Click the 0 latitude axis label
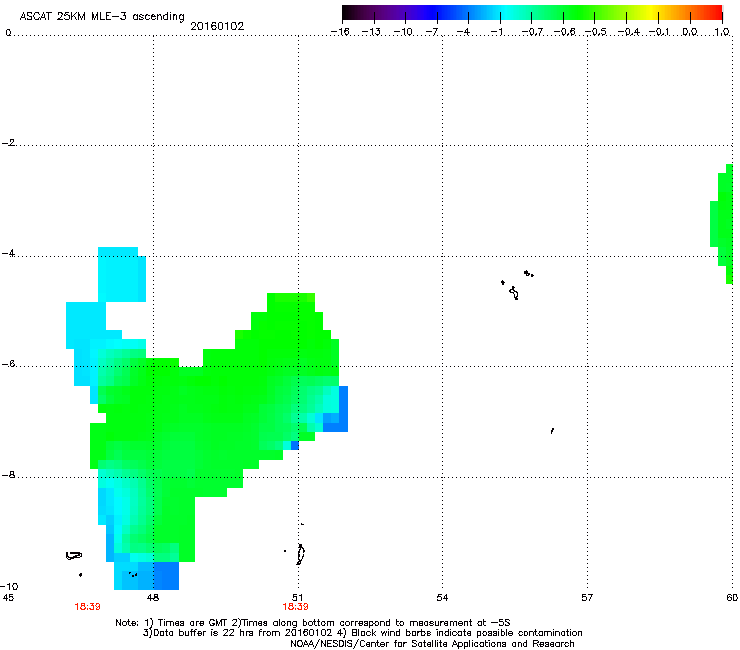740x650 pixels. [x=8, y=33]
